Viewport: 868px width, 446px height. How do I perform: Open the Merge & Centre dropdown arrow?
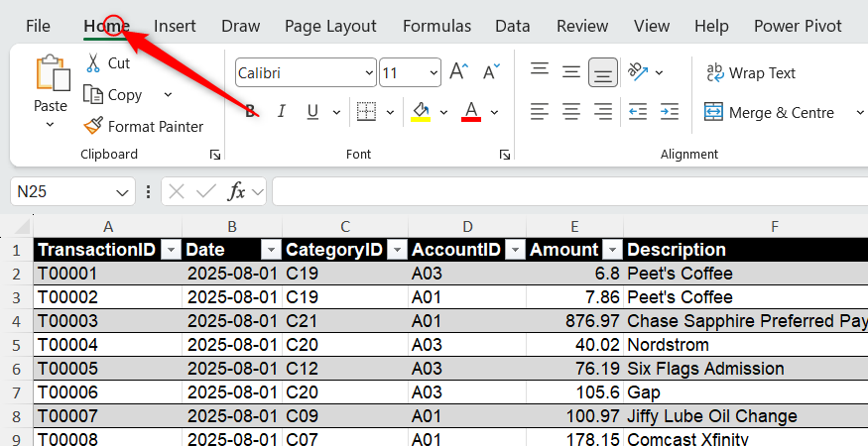(860, 112)
